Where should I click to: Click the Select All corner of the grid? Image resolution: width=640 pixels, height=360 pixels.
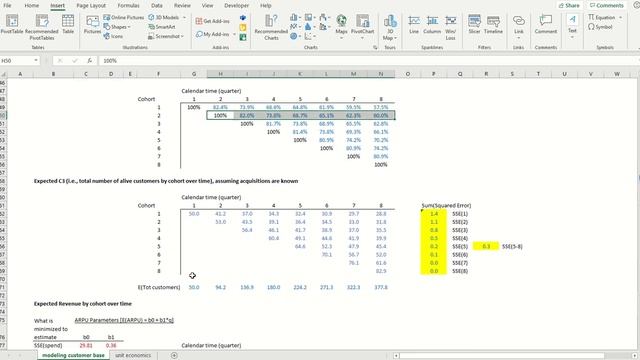(4, 74)
